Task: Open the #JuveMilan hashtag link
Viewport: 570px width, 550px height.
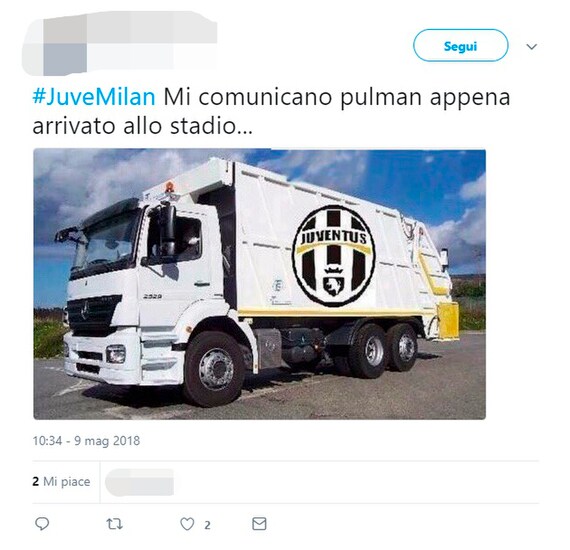Action: tap(94, 97)
